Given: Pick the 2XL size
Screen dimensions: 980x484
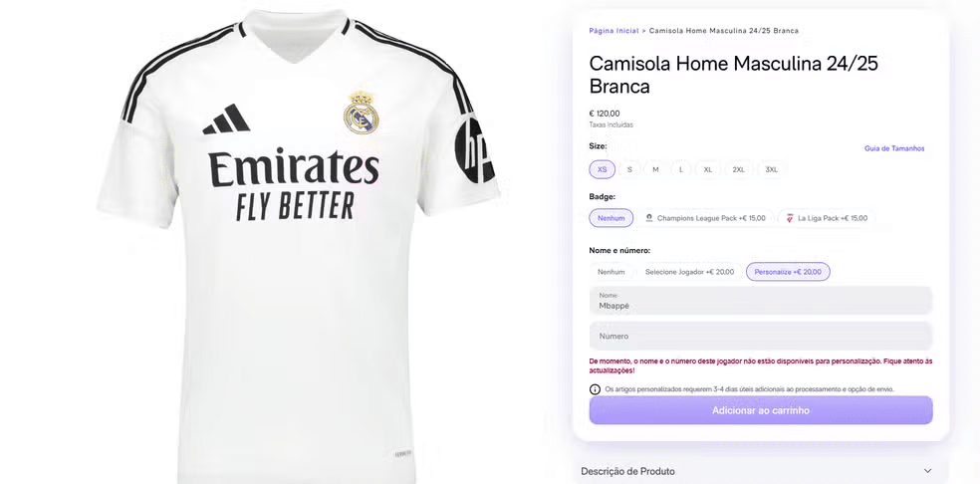Looking at the screenshot, I should click(x=739, y=169).
